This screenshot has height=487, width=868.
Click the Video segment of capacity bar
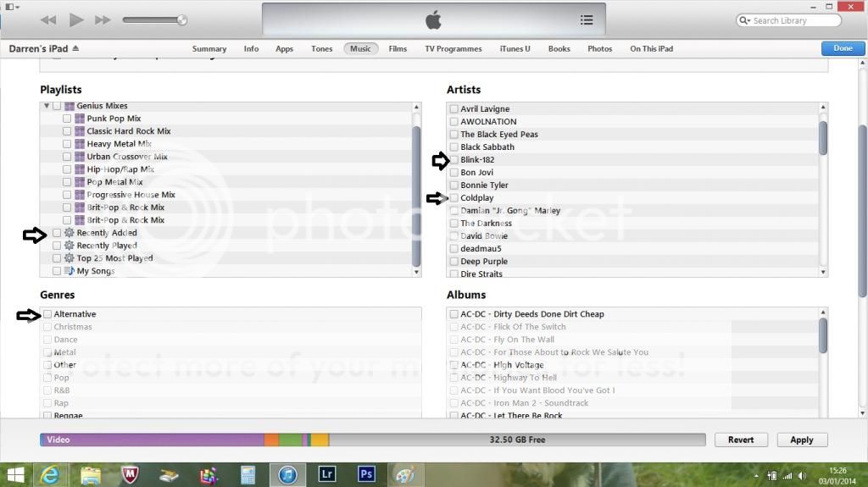tap(152, 440)
